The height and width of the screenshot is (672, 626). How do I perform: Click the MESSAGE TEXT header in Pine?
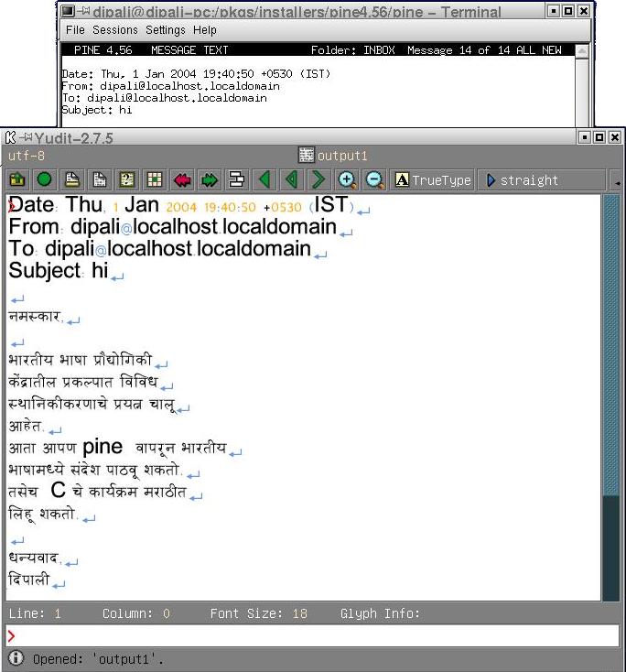[x=189, y=50]
